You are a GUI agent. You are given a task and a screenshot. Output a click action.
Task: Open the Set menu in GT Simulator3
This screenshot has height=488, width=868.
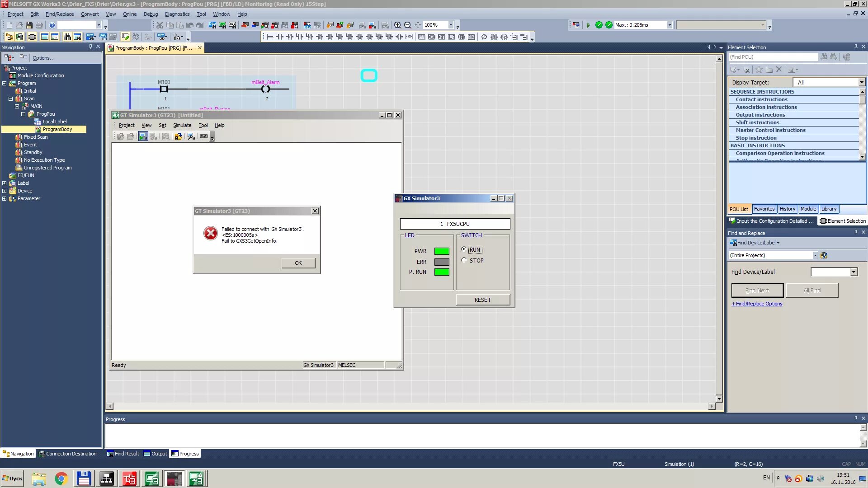pos(162,126)
